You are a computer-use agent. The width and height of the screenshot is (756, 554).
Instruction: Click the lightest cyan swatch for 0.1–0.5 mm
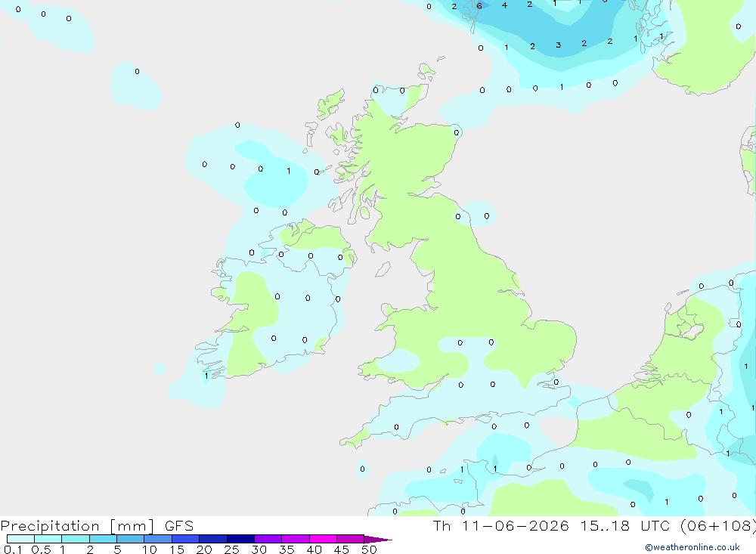(x=20, y=539)
